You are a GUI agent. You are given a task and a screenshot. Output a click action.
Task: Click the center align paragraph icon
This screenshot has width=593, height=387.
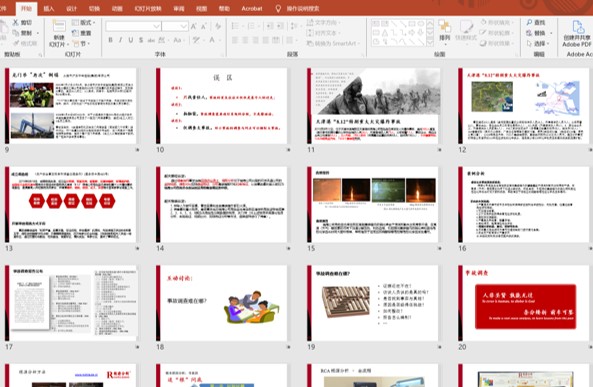[245, 40]
